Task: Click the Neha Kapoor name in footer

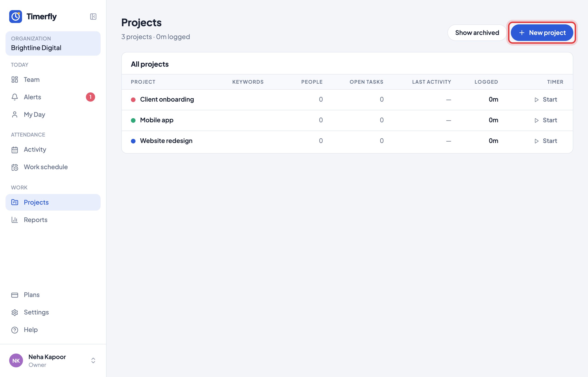Action: click(47, 357)
